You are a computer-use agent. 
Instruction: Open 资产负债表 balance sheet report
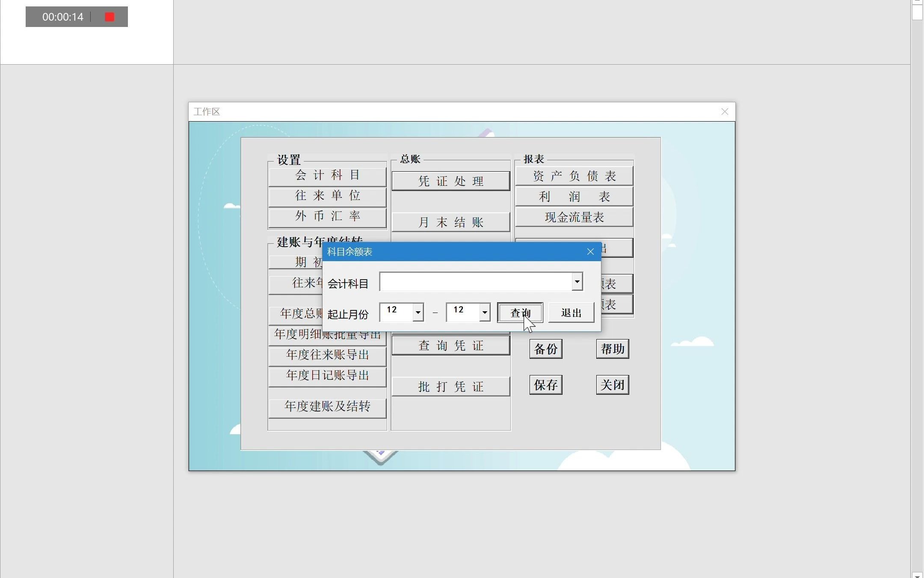[573, 176]
